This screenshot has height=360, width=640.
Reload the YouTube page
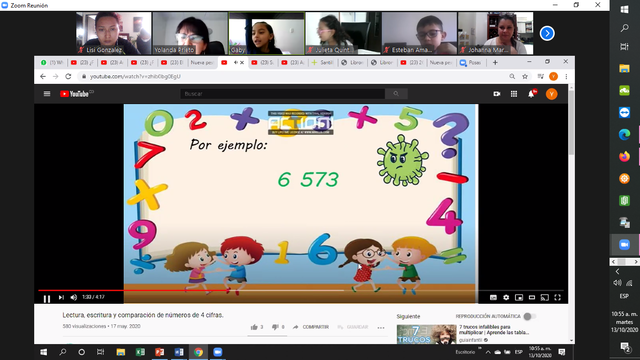[68, 76]
